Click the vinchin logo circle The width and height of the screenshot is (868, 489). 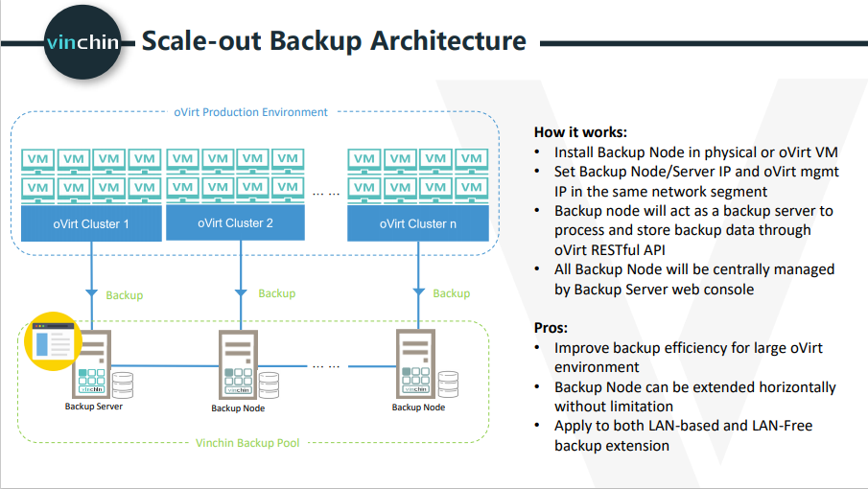[82, 42]
